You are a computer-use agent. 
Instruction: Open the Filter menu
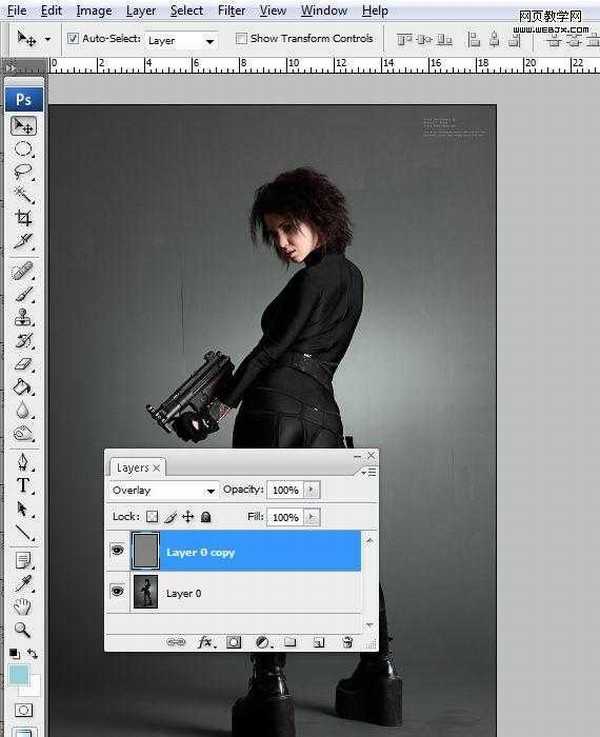pos(231,11)
